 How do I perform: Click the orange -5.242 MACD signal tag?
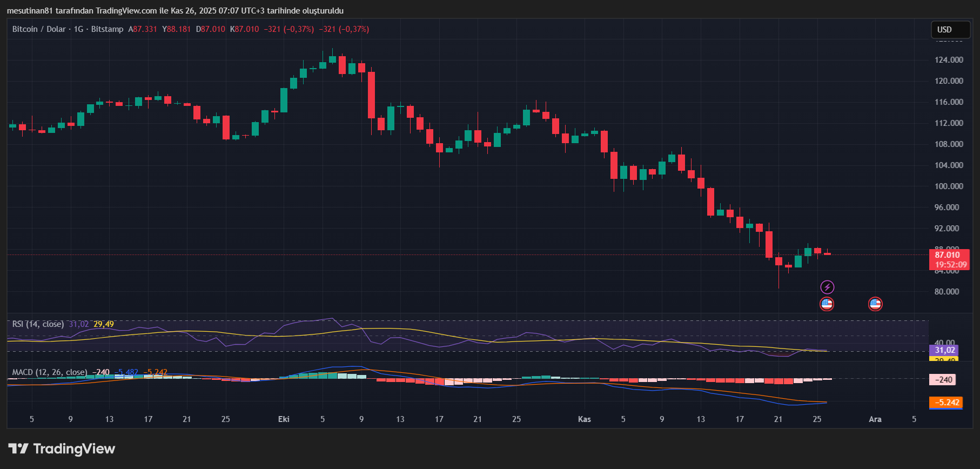pyautogui.click(x=946, y=403)
